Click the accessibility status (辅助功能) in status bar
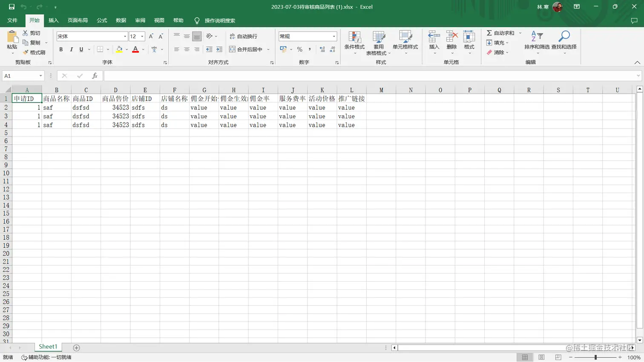The image size is (644, 362). pos(46,357)
